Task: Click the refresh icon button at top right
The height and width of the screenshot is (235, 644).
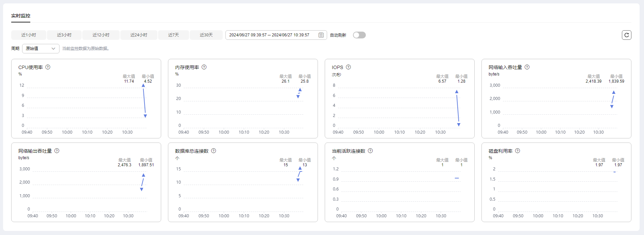Action: point(626,35)
